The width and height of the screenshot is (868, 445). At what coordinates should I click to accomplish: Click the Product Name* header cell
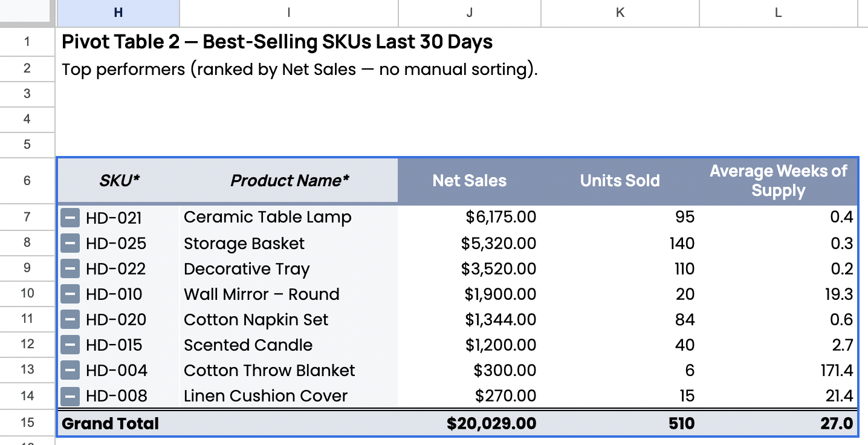tap(290, 180)
